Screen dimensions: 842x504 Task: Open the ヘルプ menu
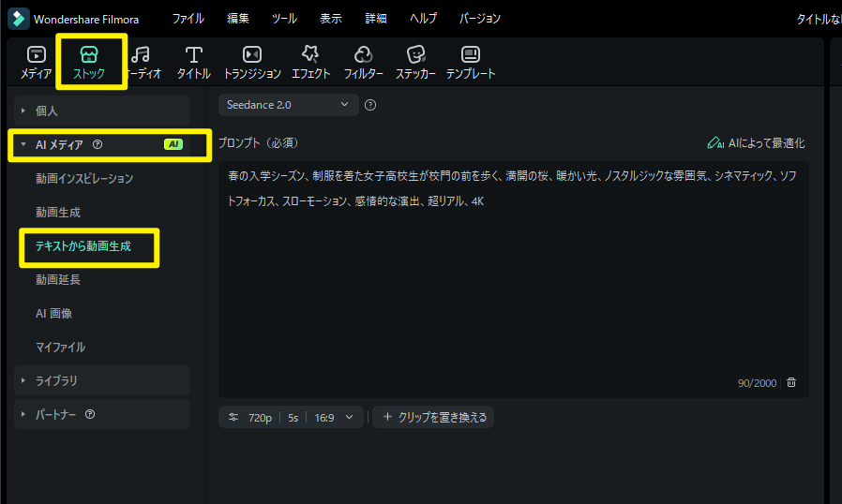click(423, 19)
